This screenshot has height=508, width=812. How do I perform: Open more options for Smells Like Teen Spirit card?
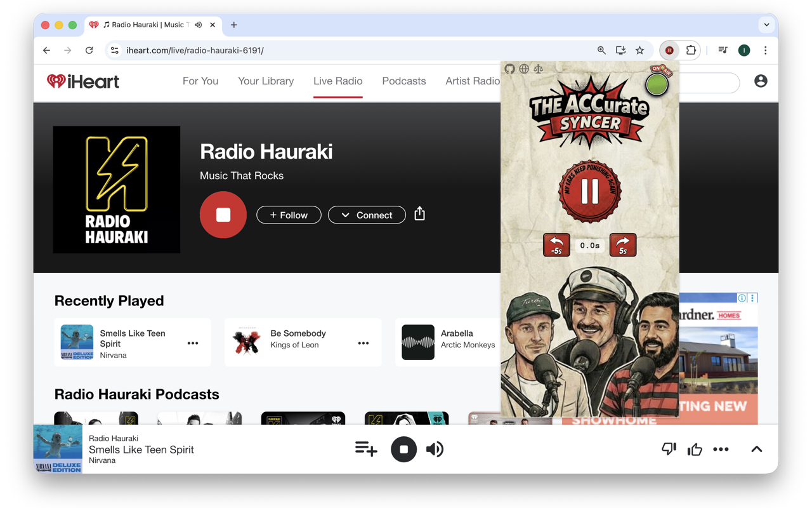coord(193,344)
